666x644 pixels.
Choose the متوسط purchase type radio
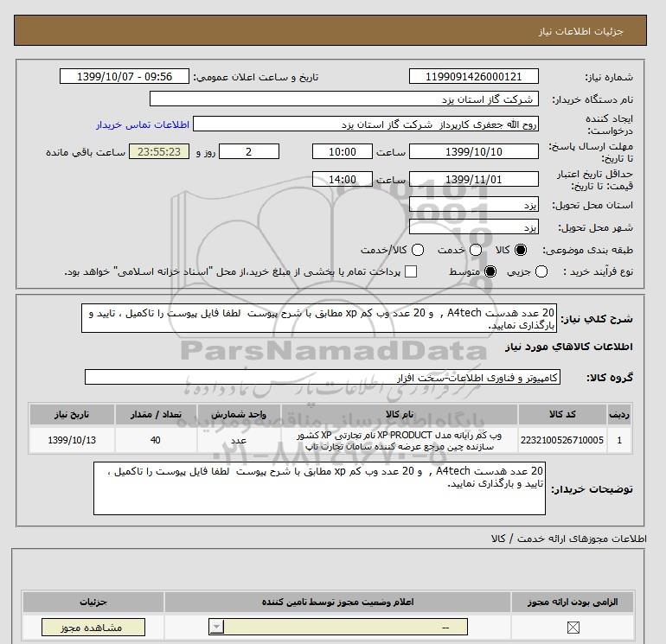(x=490, y=271)
